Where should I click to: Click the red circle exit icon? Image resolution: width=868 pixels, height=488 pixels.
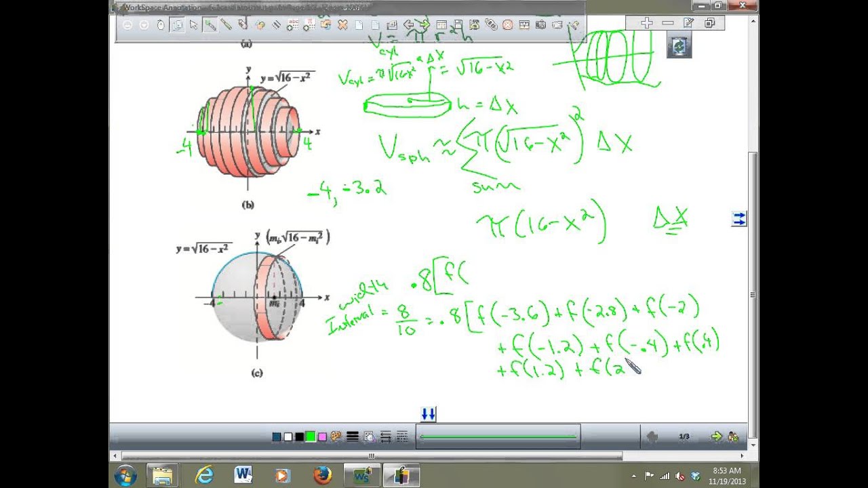pos(507,25)
